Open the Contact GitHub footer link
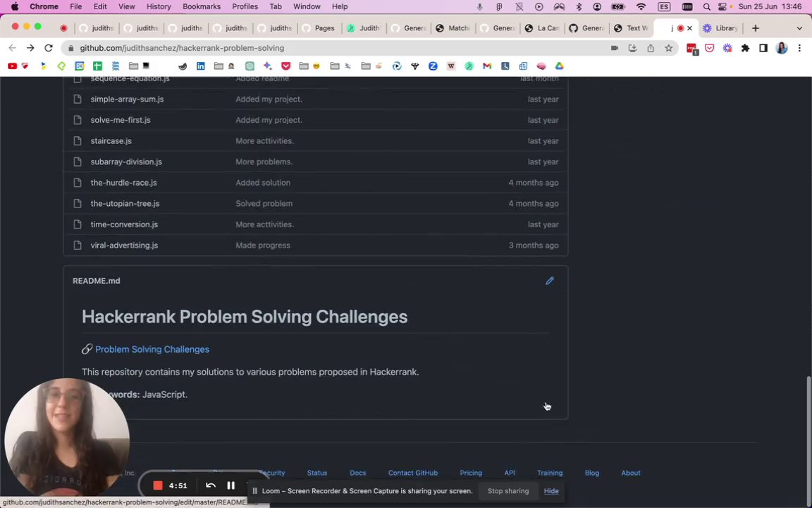Screen dimensions: 812x508 [413, 473]
